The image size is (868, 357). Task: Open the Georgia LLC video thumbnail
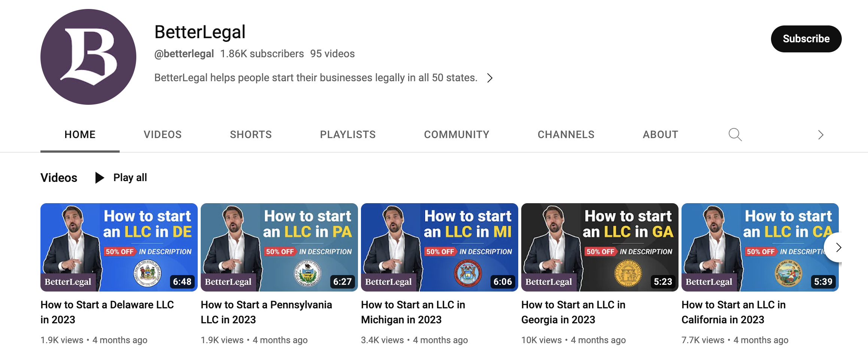[x=600, y=247]
